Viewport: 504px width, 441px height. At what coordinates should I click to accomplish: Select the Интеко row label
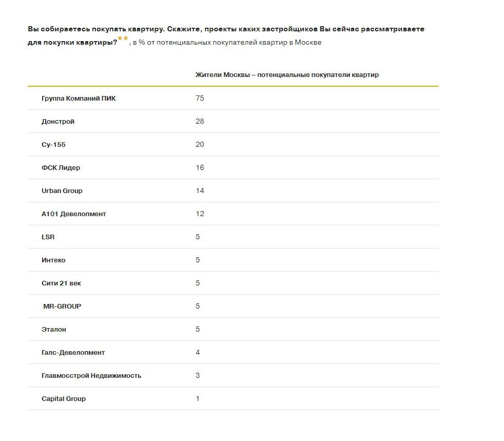click(53, 260)
